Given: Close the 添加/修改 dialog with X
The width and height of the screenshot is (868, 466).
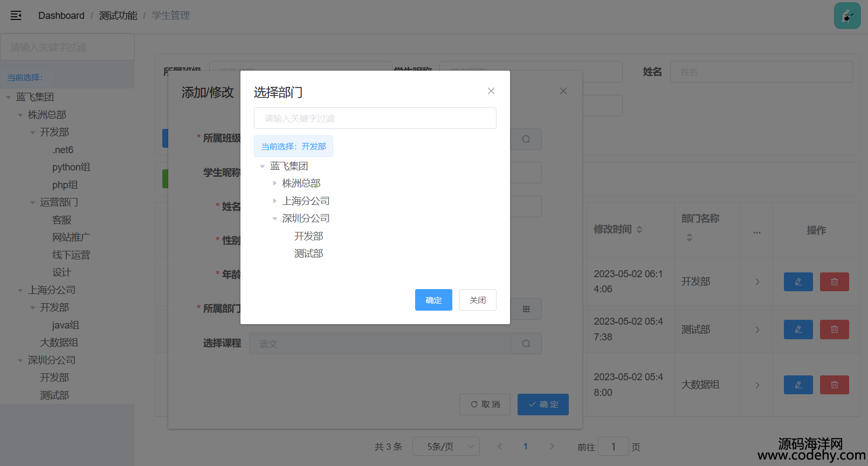Looking at the screenshot, I should coord(563,91).
